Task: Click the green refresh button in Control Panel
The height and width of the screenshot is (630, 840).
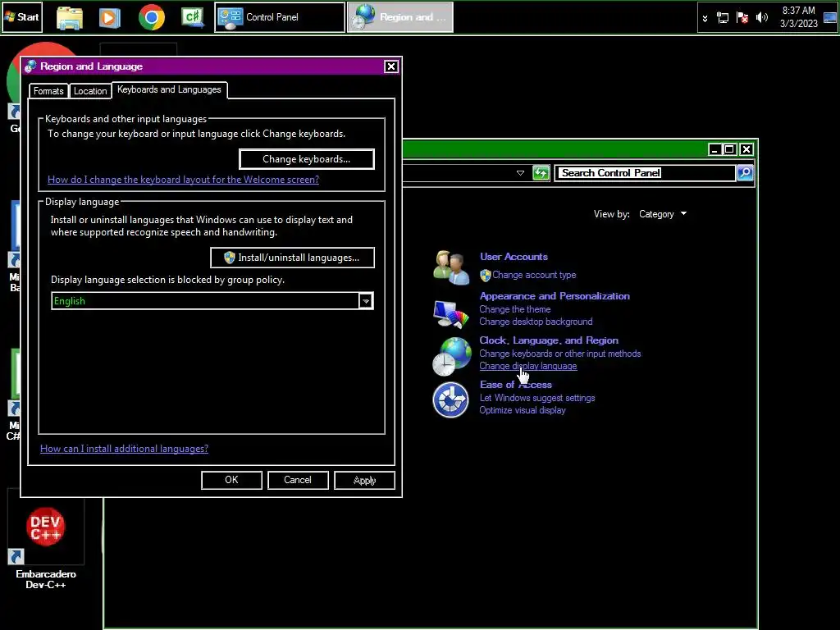Action: tap(541, 173)
